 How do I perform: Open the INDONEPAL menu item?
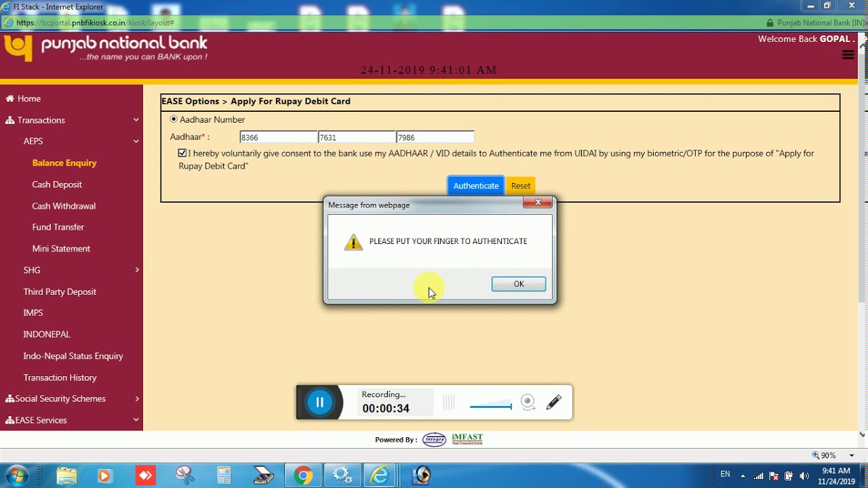(x=47, y=334)
